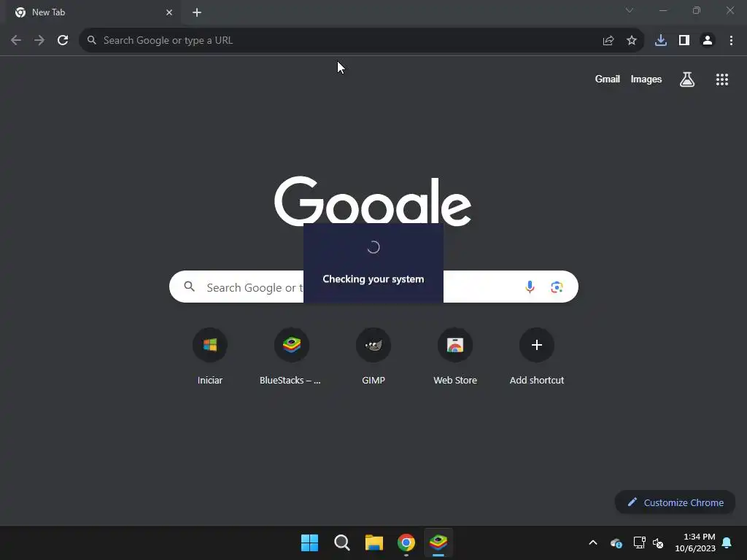Toggle the Chrome side panel

click(x=684, y=41)
